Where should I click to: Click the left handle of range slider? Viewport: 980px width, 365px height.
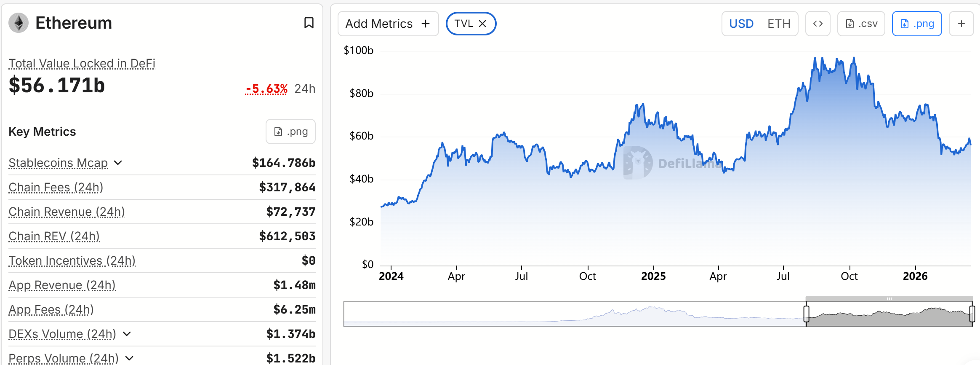coord(806,314)
